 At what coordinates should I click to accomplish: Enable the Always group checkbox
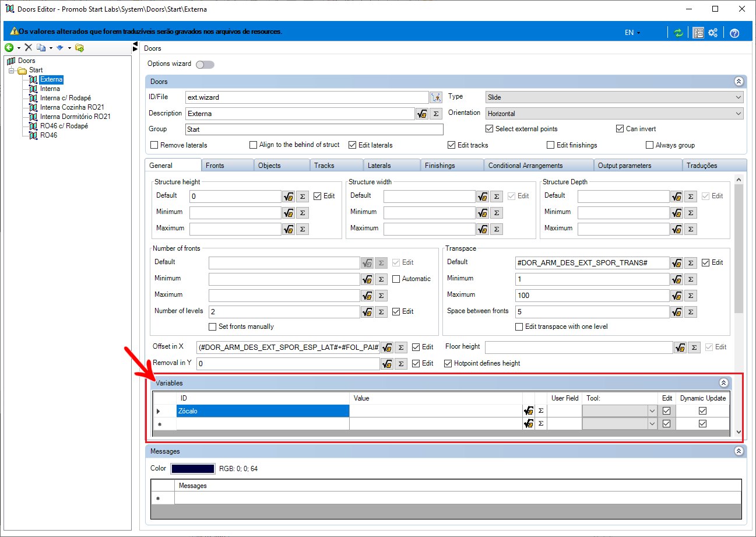650,145
